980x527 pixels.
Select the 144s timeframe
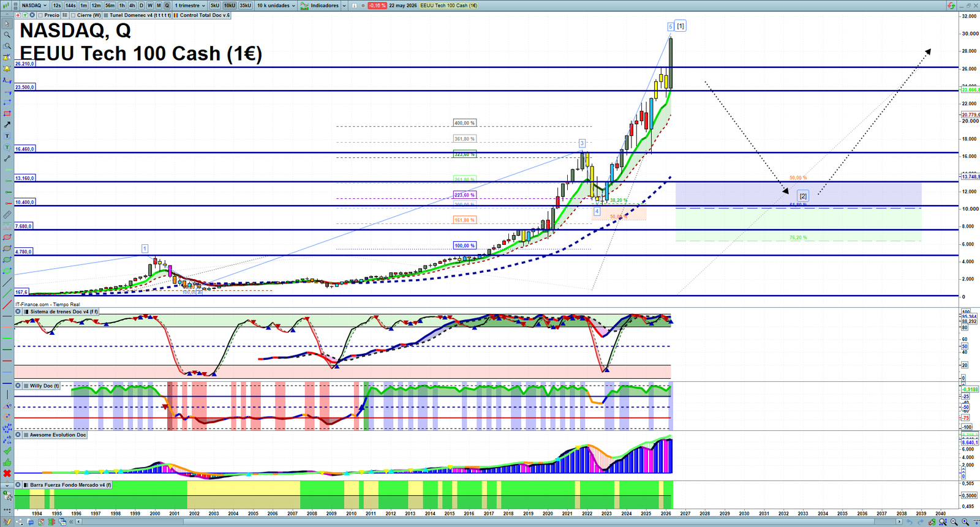70,6
